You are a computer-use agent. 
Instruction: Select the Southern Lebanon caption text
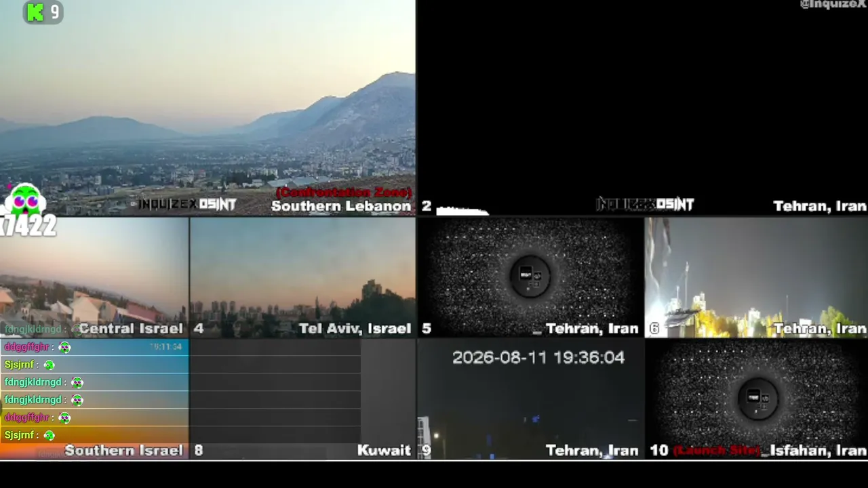[341, 206]
